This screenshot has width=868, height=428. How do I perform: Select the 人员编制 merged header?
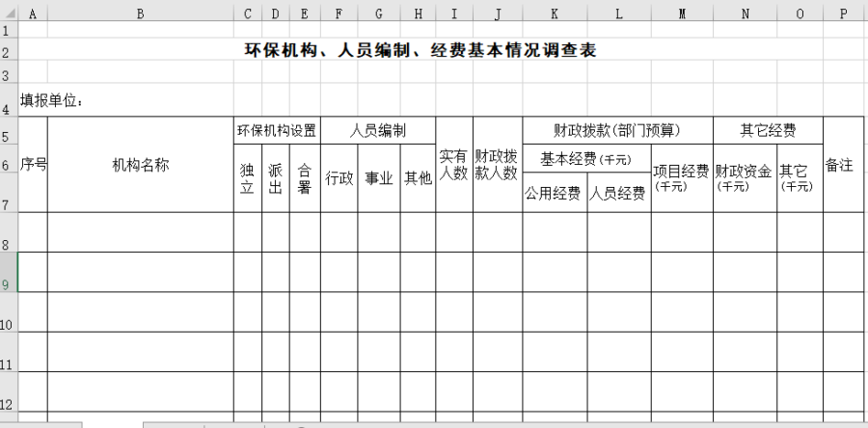(378, 130)
